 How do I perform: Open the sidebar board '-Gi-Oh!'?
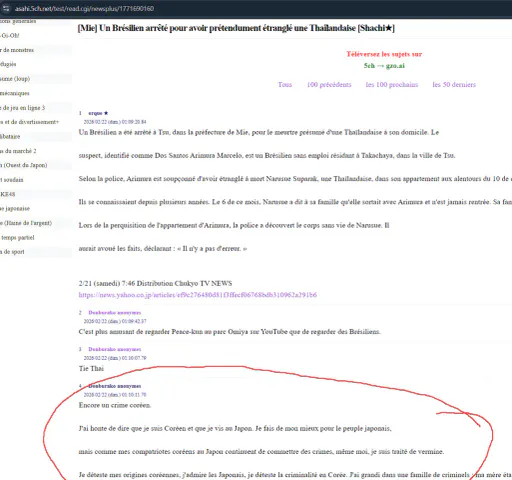pyautogui.click(x=10, y=36)
